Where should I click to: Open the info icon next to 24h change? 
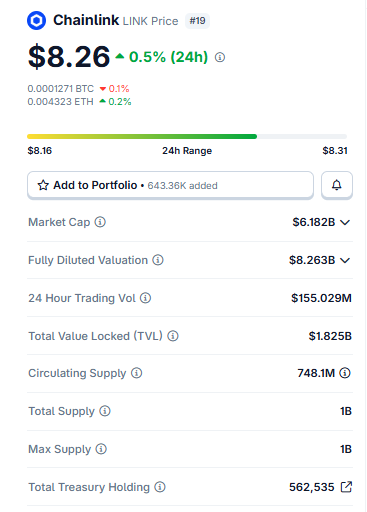pos(220,57)
